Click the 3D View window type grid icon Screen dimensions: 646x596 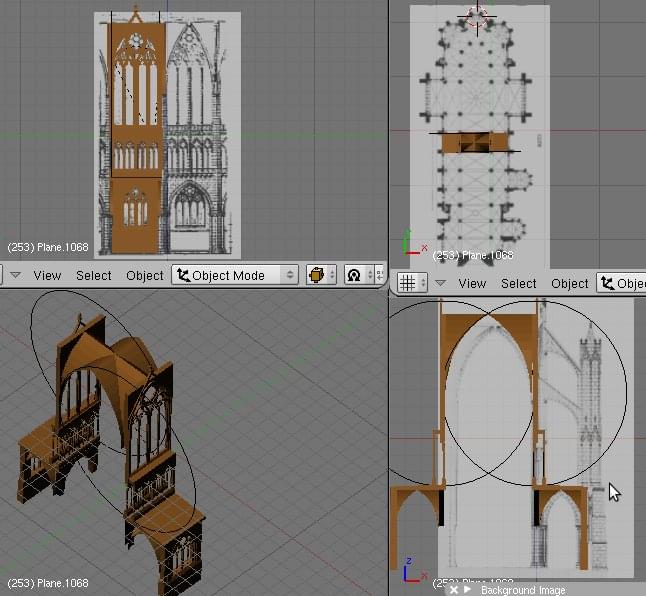(407, 283)
